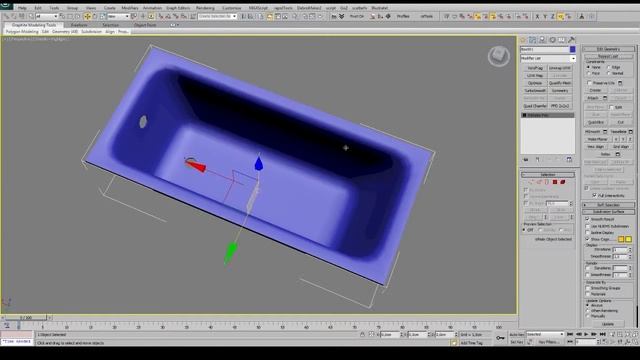The width and height of the screenshot is (640, 360).
Task: Open the Modify command panel tab
Action: click(533, 40)
